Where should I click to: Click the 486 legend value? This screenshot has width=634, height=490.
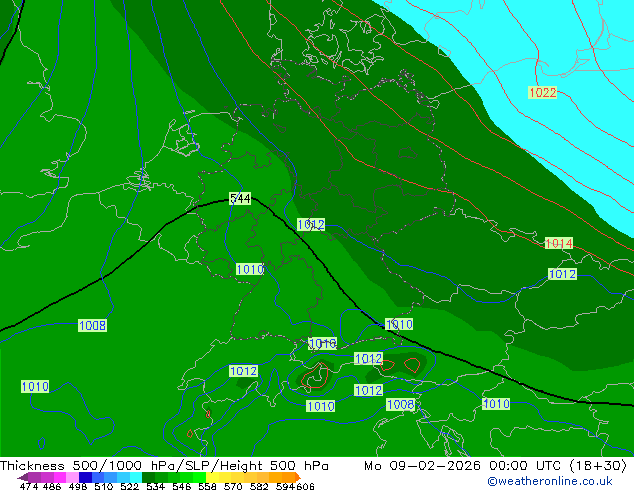click(52, 486)
